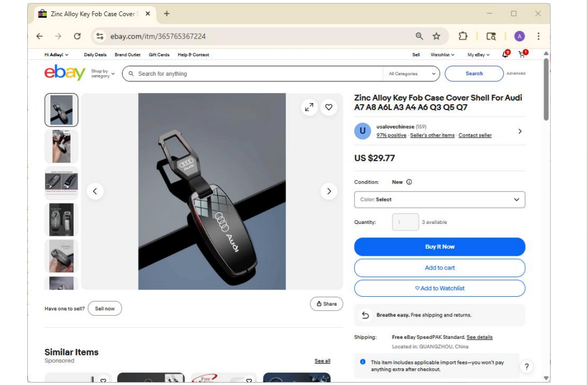Expand the My eBay dropdown
Viewport: 588px width, 385px height.
click(478, 54)
